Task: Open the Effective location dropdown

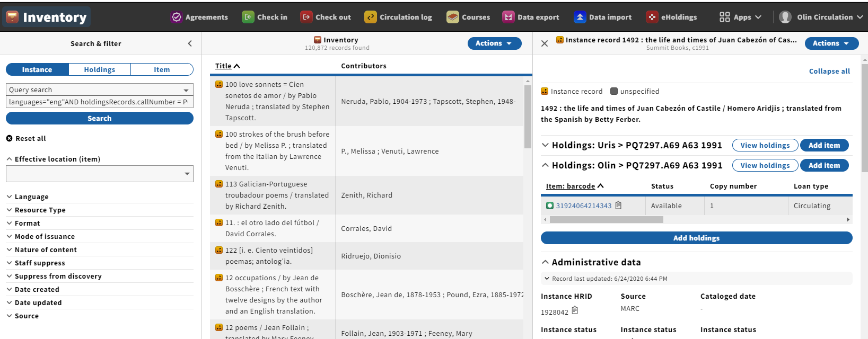Action: click(x=100, y=174)
